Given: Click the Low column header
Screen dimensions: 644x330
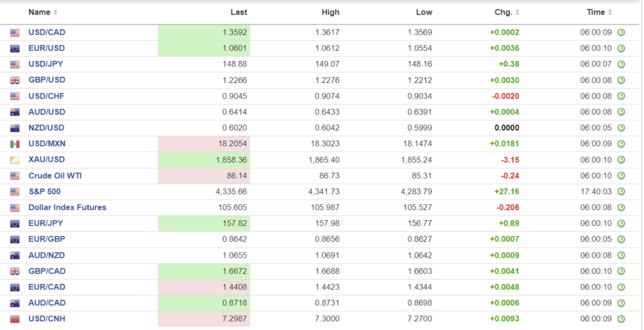Looking at the screenshot, I should pos(424,13).
